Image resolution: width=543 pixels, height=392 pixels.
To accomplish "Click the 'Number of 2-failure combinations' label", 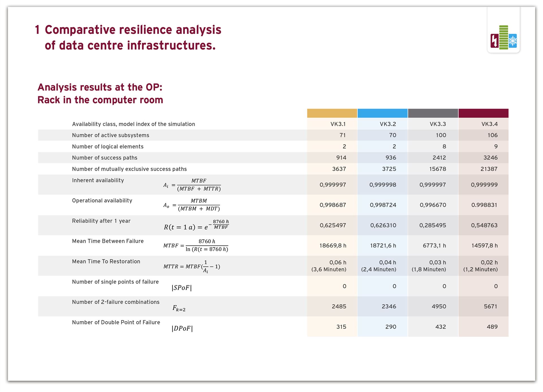I will click(116, 302).
